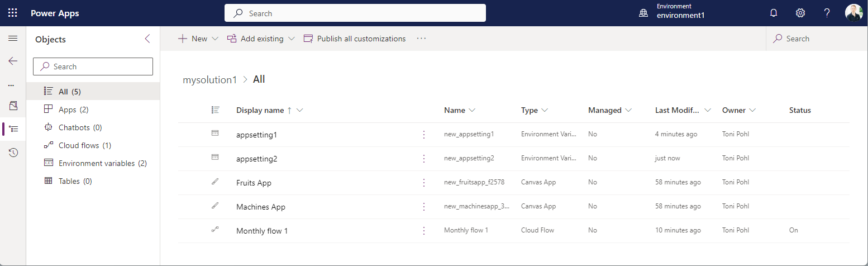This screenshot has height=266, width=868.
Task: Open the History icon in left rail
Action: (x=13, y=152)
